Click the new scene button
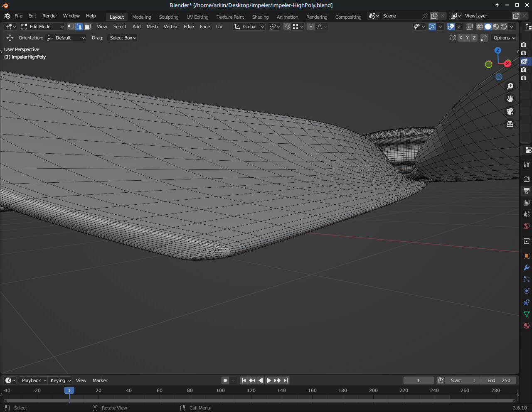Screen dimensions: 532x412 point(434,16)
